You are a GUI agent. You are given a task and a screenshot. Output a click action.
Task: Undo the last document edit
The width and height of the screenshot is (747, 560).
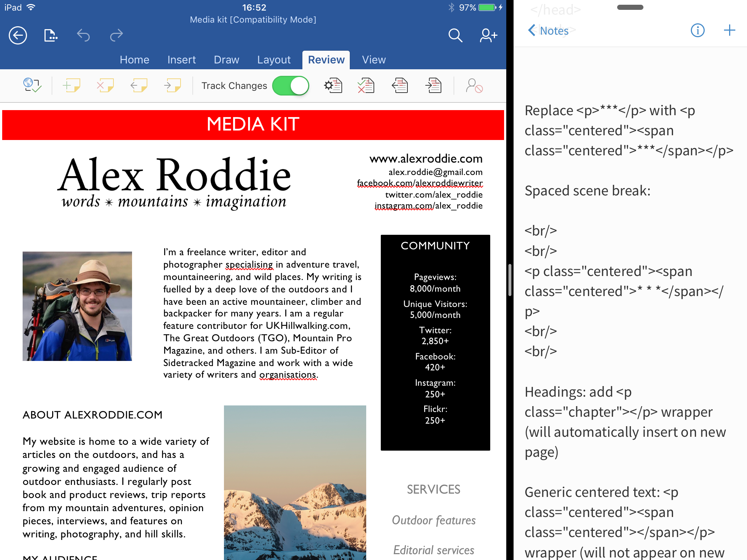coord(84,35)
